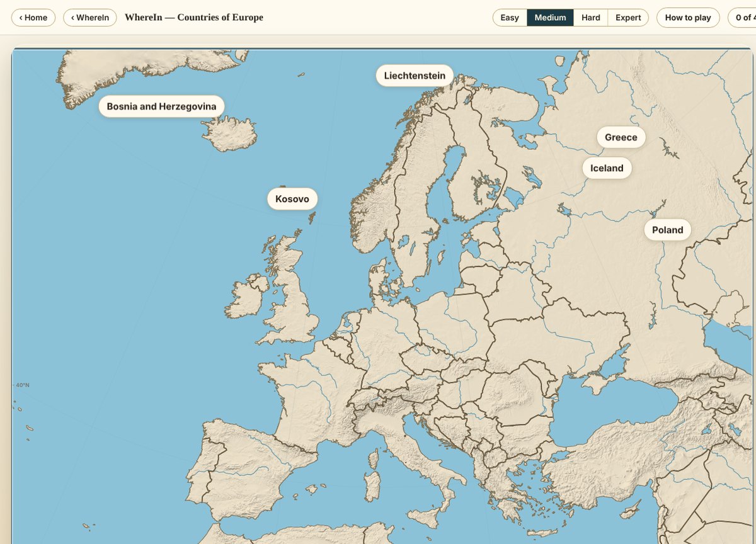
Task: Choose Expert difficulty
Action: 628,18
